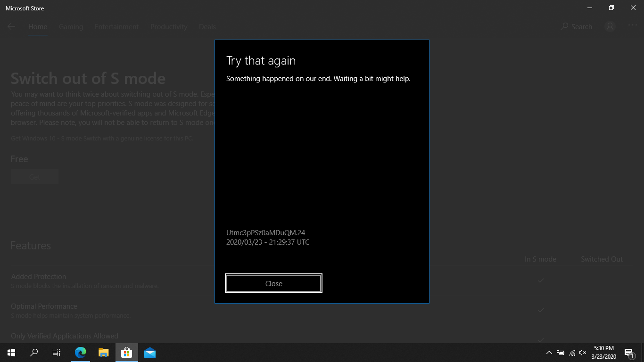Click 'Something happened on our end' message
Viewport: 644px width, 362px height.
click(x=318, y=79)
